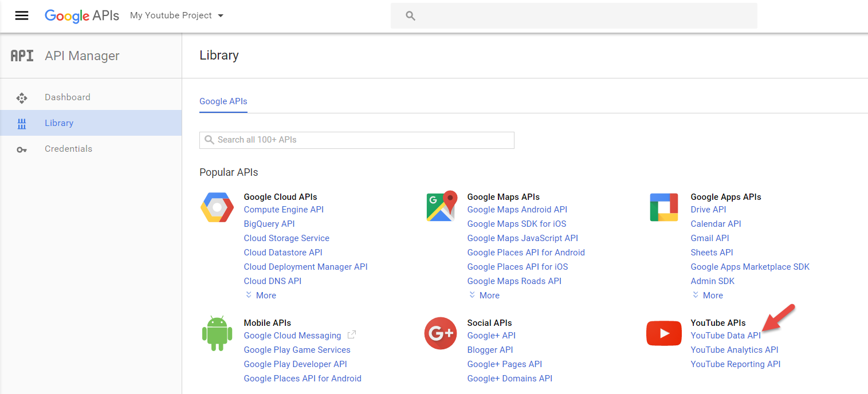Open Google+ Domains API link
The image size is (868, 394).
point(510,379)
